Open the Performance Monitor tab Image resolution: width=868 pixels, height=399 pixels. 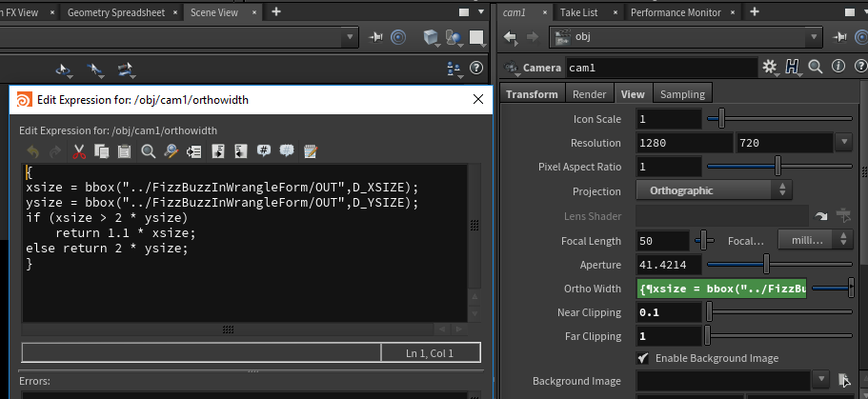point(676,12)
